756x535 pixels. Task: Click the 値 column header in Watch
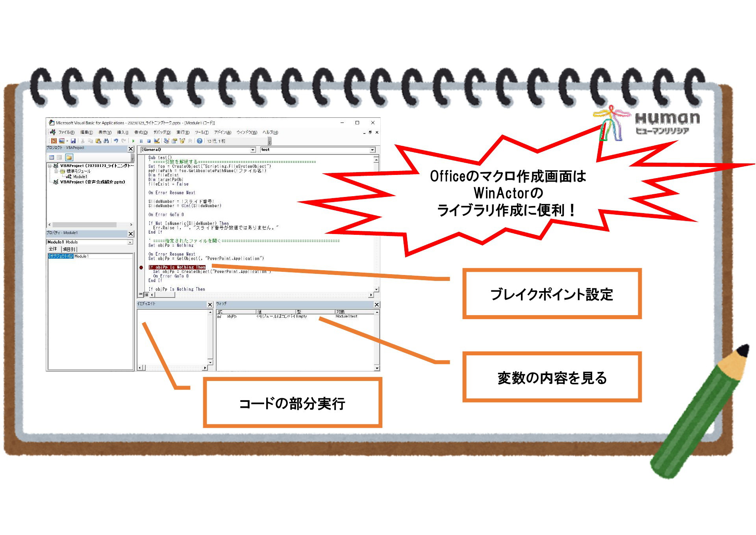276,312
